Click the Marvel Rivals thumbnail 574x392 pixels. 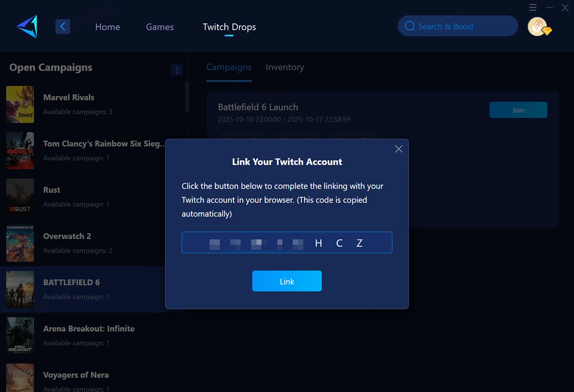20,104
